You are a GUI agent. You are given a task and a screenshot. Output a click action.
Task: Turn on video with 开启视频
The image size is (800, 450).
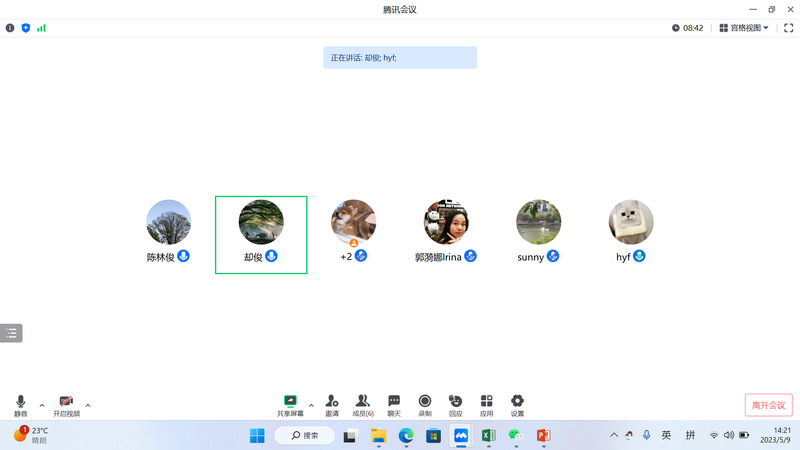[66, 402]
